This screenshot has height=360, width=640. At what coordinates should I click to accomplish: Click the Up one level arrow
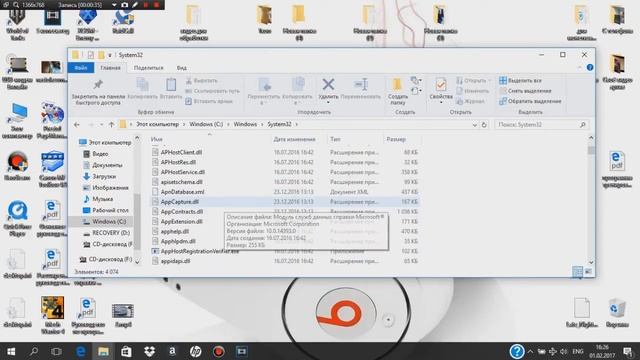pos(111,124)
